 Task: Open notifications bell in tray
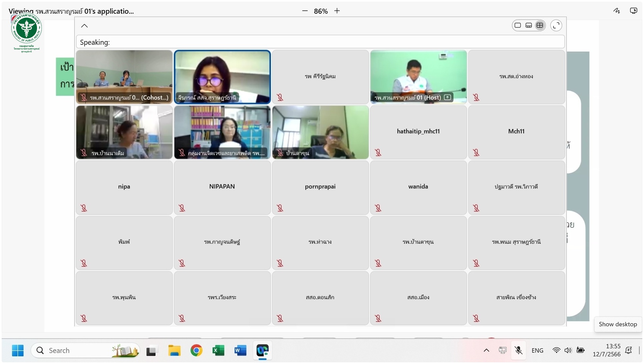[629, 350]
